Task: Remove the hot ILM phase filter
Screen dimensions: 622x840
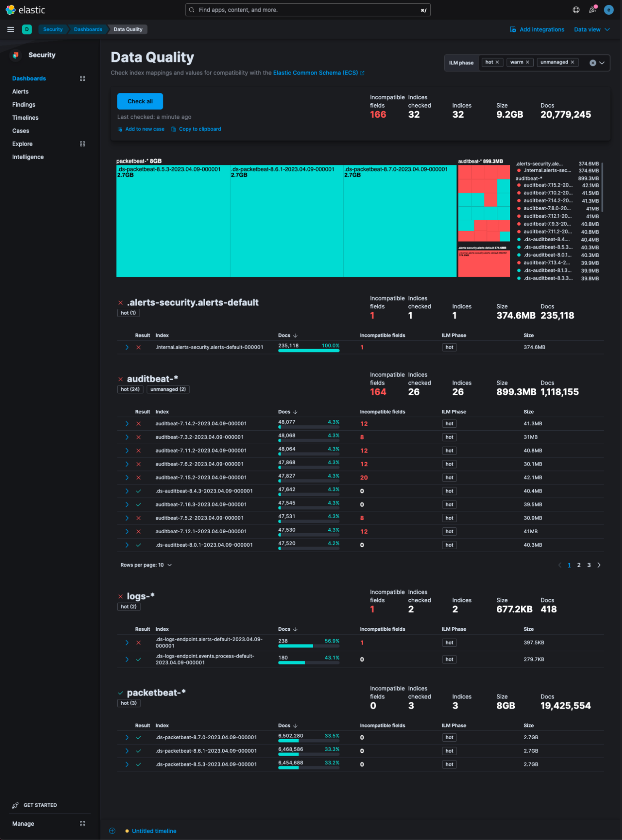Action: point(497,62)
